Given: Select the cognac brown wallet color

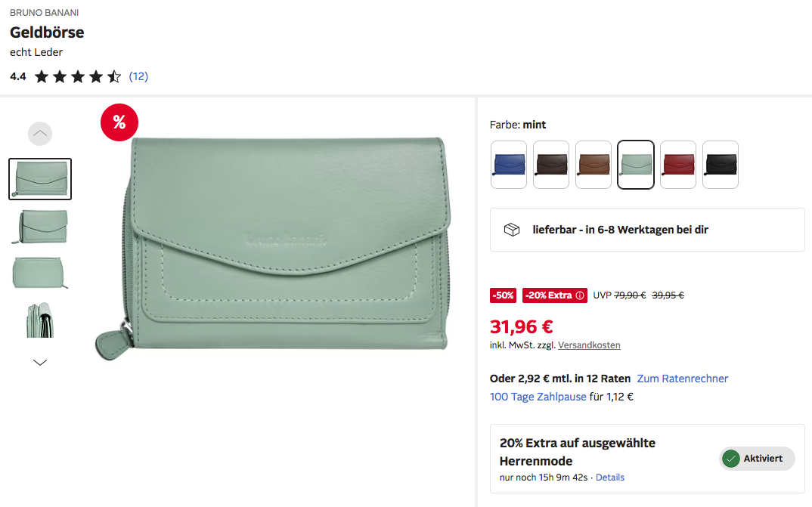Looking at the screenshot, I should [x=594, y=165].
